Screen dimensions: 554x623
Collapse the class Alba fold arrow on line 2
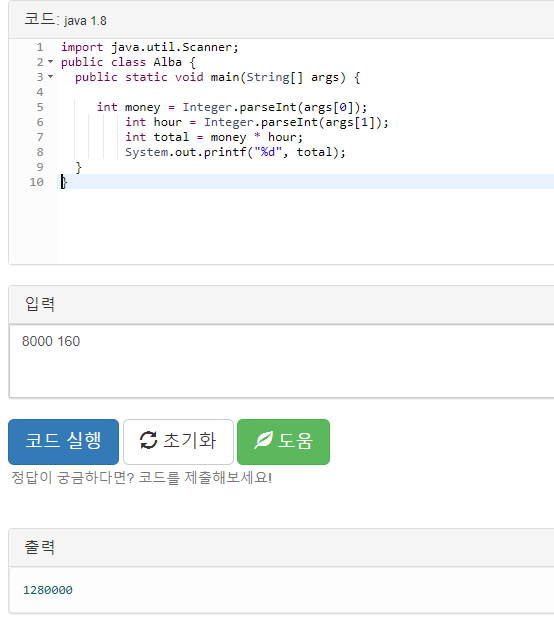point(50,62)
